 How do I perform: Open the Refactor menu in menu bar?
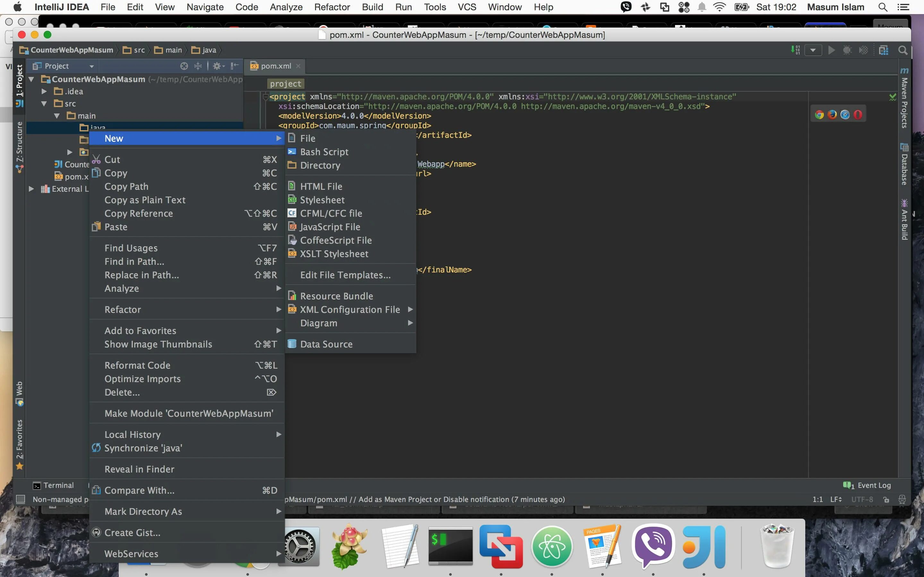coord(332,7)
